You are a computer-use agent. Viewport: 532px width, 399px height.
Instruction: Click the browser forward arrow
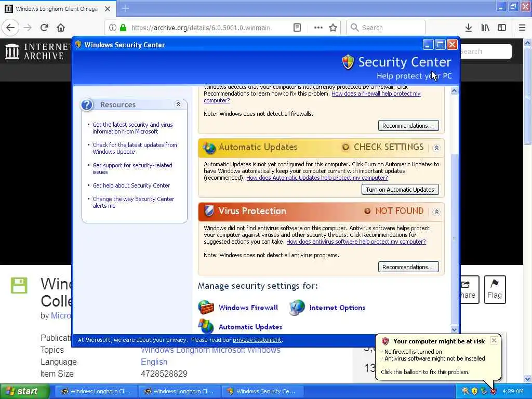[28, 28]
